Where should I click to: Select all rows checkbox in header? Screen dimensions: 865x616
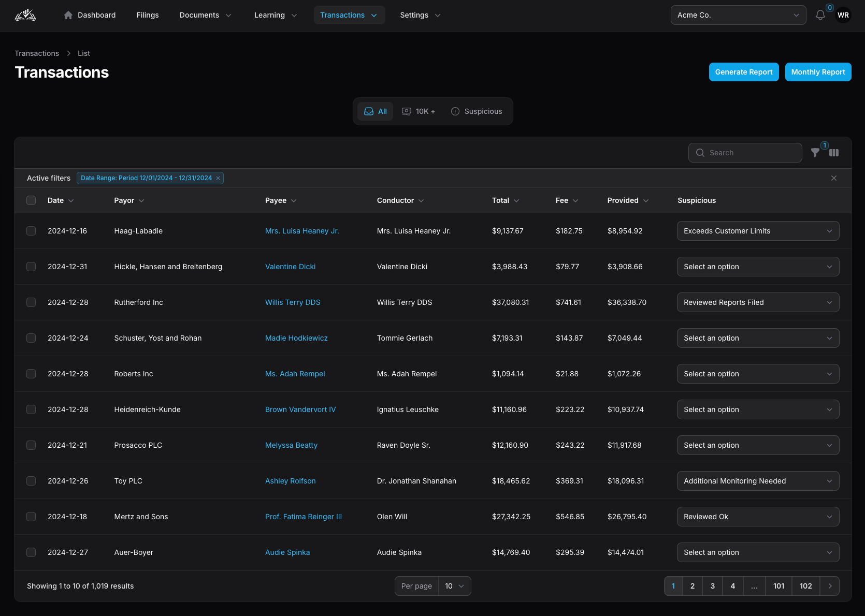tap(31, 200)
